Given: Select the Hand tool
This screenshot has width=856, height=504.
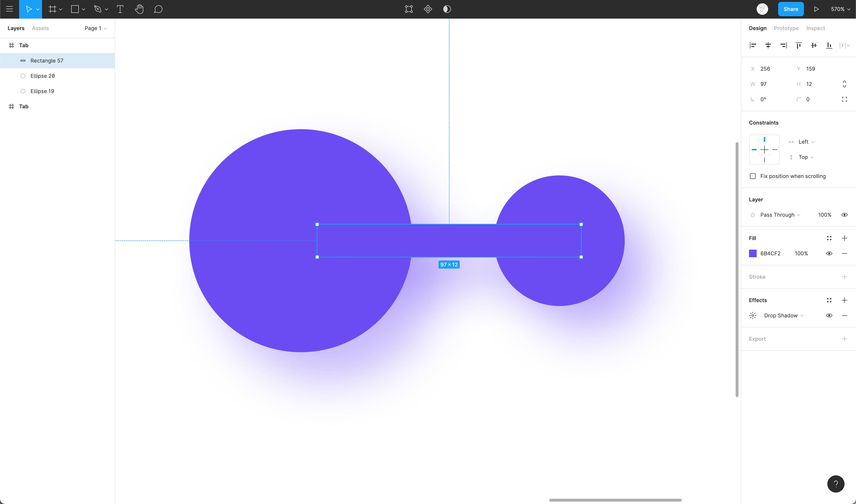Looking at the screenshot, I should 139,9.
